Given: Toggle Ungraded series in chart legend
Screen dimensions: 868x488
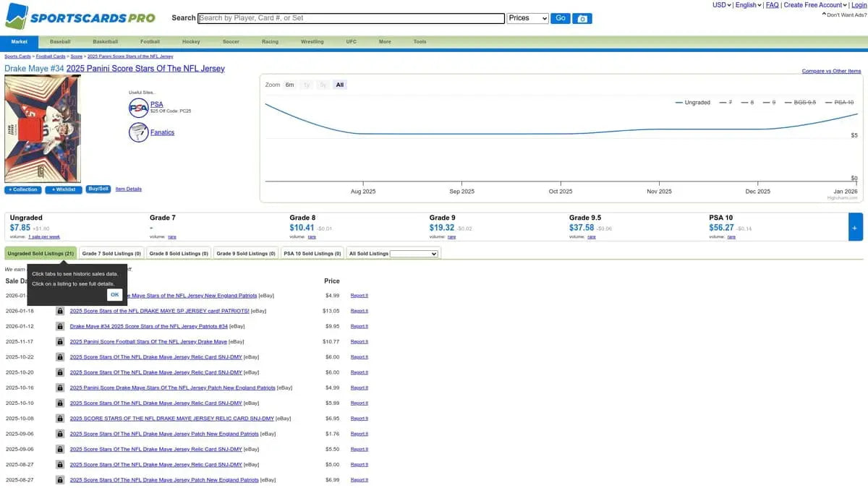Looking at the screenshot, I should [x=692, y=103].
